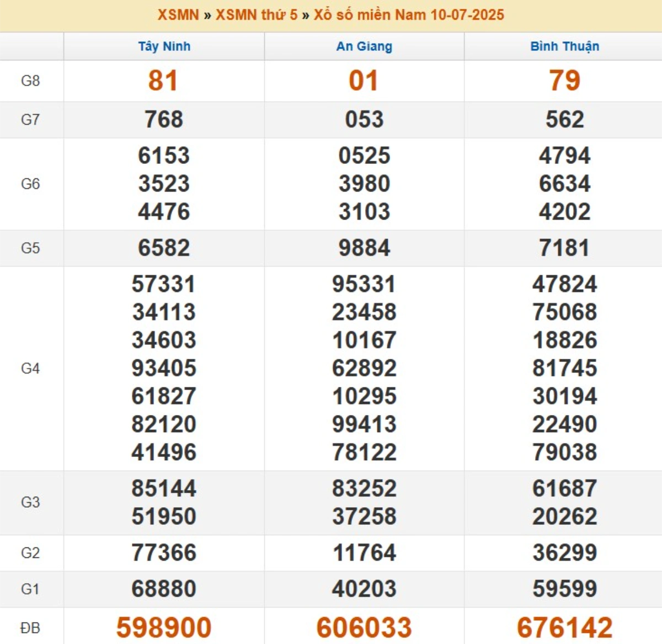Select G4 number 10167
Viewport: 662px width, 644px height.
pyautogui.click(x=364, y=340)
